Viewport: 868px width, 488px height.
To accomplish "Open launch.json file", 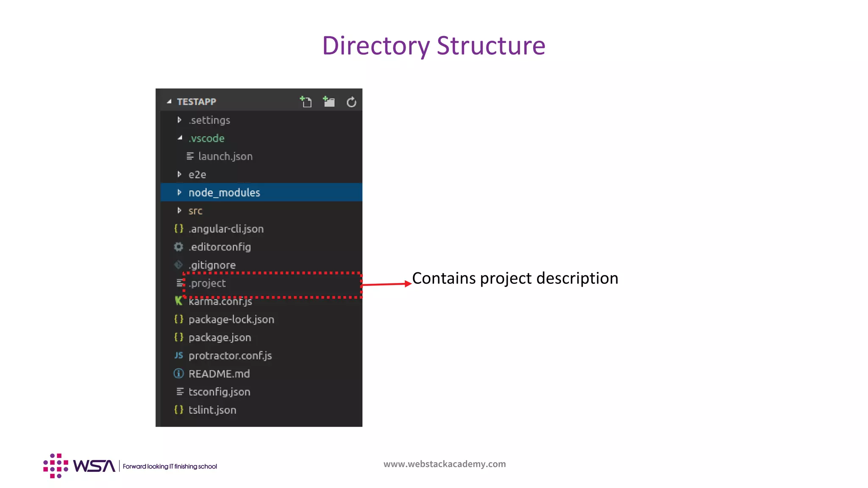I will [225, 156].
